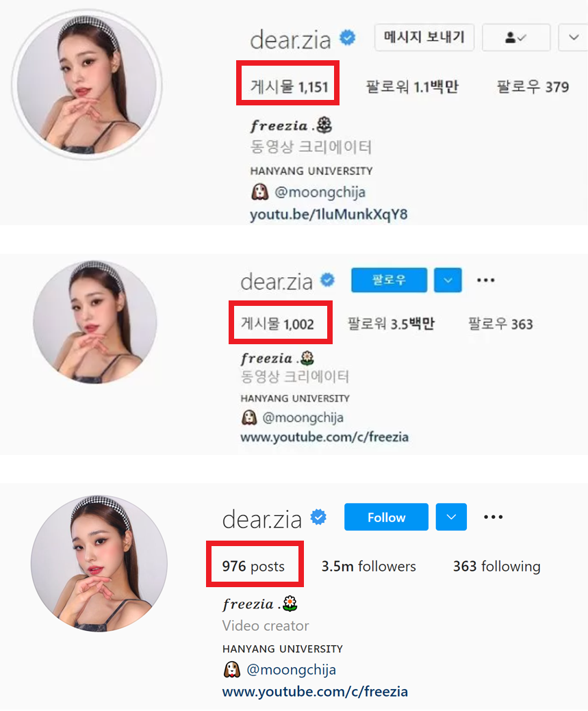588x711 pixels.
Task: Click the 메시지 보내기 button
Action: point(424,37)
